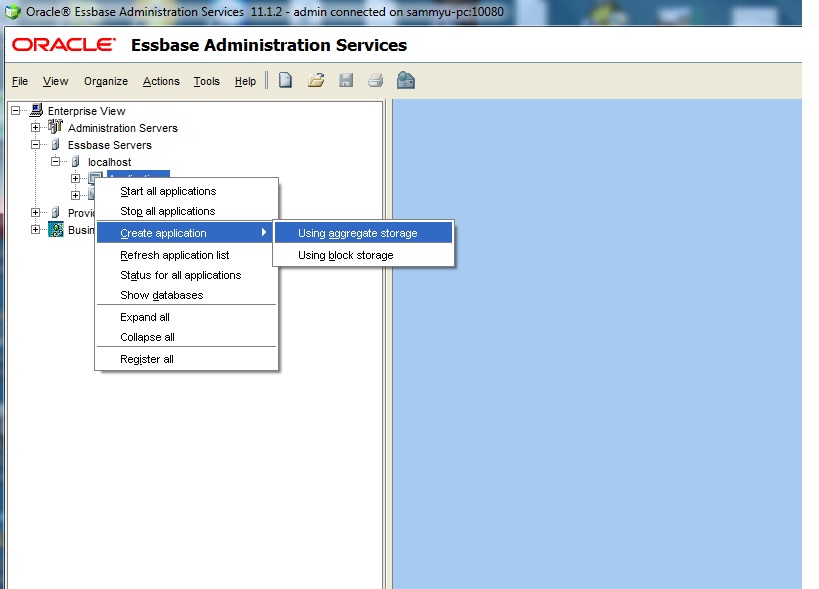Click the Essbase Servers icon in the tree
Screen dimensions: 819x589
55,144
